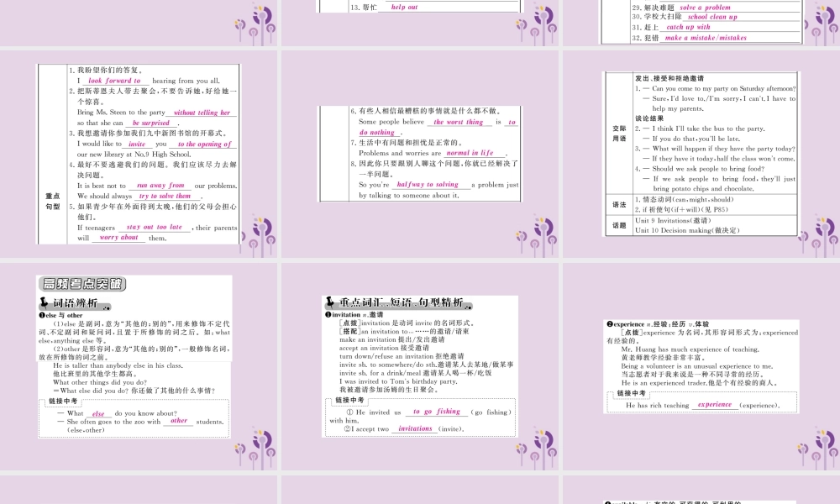Viewport: 840px width, 504px height.
Task: Click the answer "invitations"
Action: point(415,428)
